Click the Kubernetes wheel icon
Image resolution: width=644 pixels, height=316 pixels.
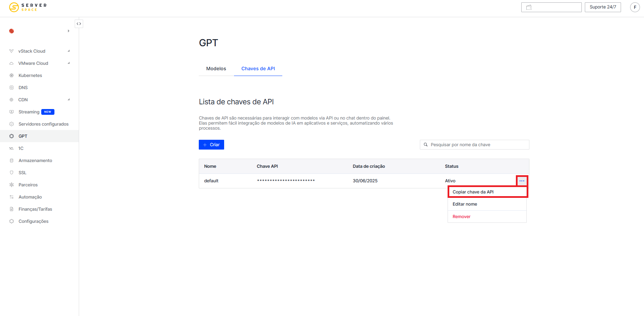11,75
